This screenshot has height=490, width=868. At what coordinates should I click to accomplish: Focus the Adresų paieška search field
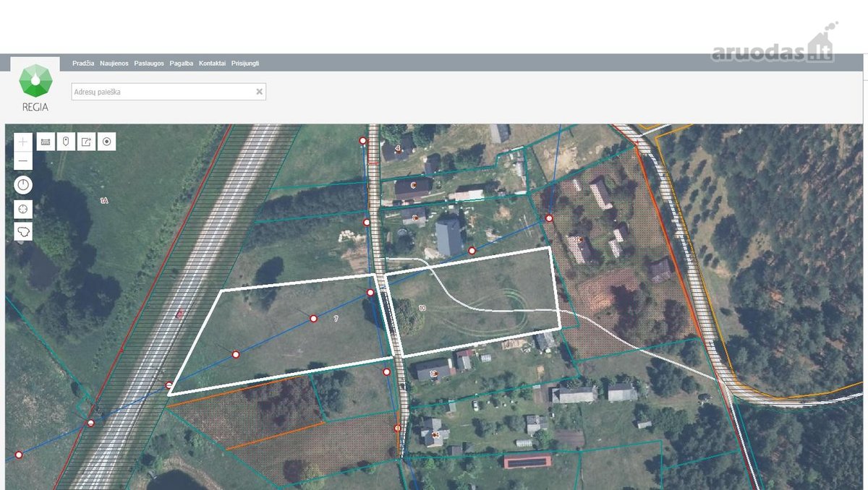coord(169,92)
